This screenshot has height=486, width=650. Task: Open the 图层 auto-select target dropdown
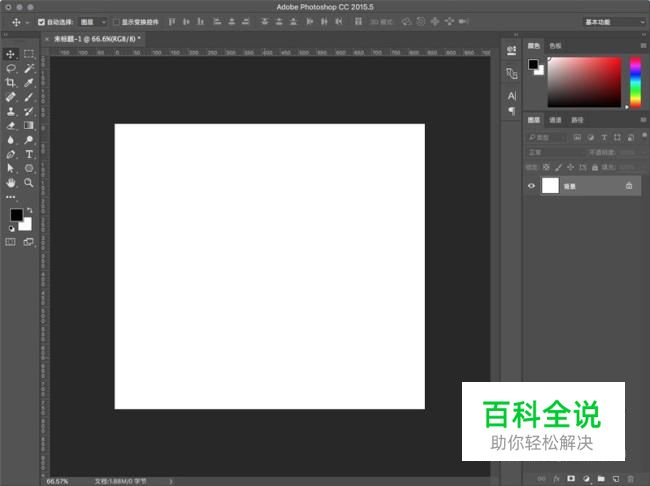pos(92,21)
